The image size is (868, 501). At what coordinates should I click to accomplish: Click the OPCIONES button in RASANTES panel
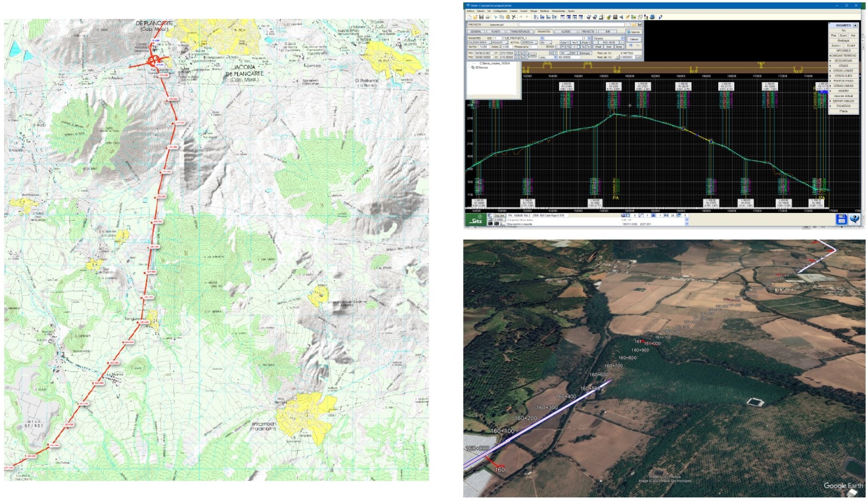844,51
